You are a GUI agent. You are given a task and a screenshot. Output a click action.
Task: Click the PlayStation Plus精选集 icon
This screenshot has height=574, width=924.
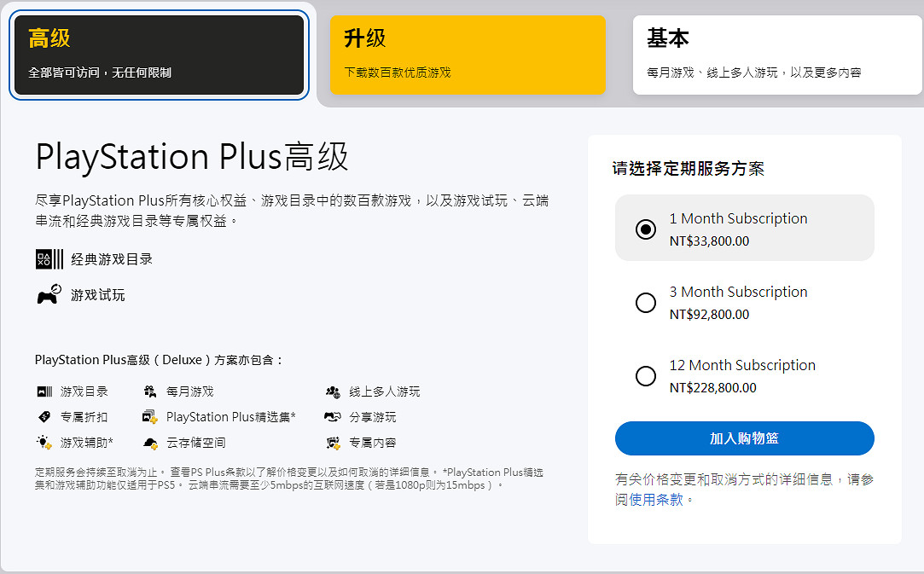154,416
